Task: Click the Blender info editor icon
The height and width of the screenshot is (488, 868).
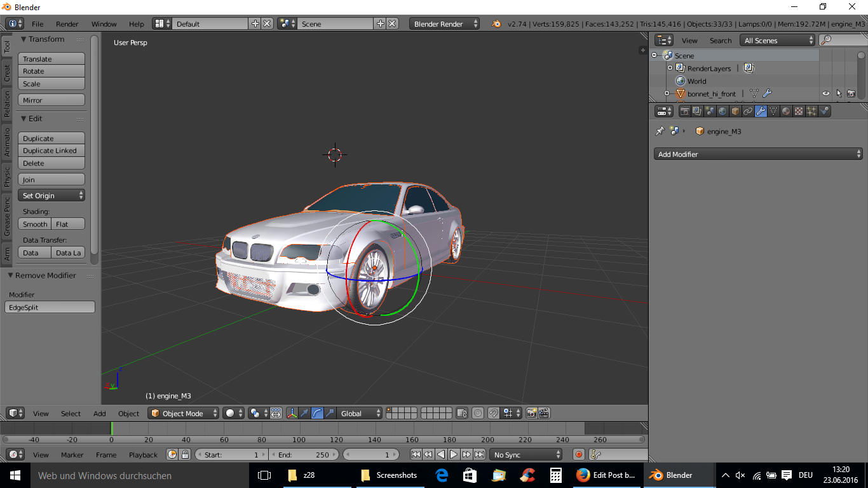Action: [x=15, y=24]
